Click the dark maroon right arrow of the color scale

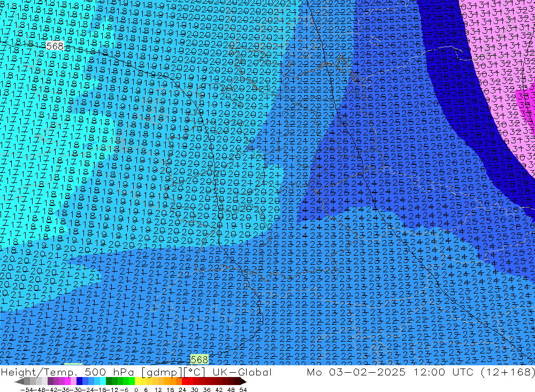[x=242, y=381]
